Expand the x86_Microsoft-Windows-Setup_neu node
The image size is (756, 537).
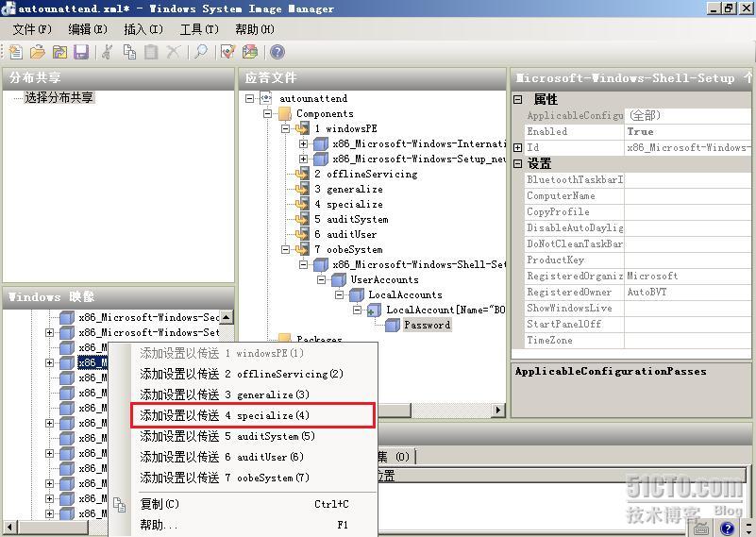pyautogui.click(x=303, y=159)
